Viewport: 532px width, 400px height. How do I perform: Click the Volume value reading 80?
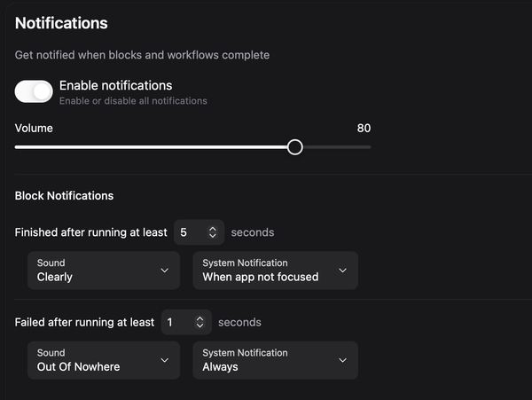pyautogui.click(x=364, y=129)
